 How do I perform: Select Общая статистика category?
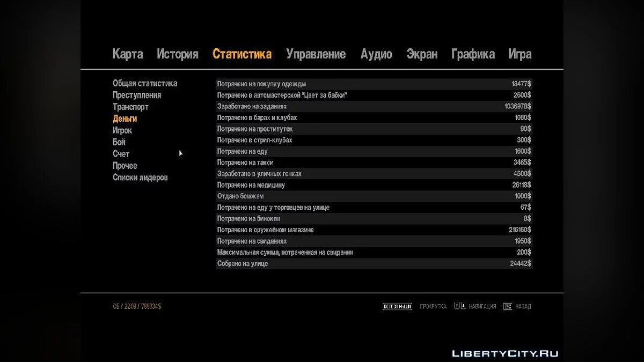[145, 84]
